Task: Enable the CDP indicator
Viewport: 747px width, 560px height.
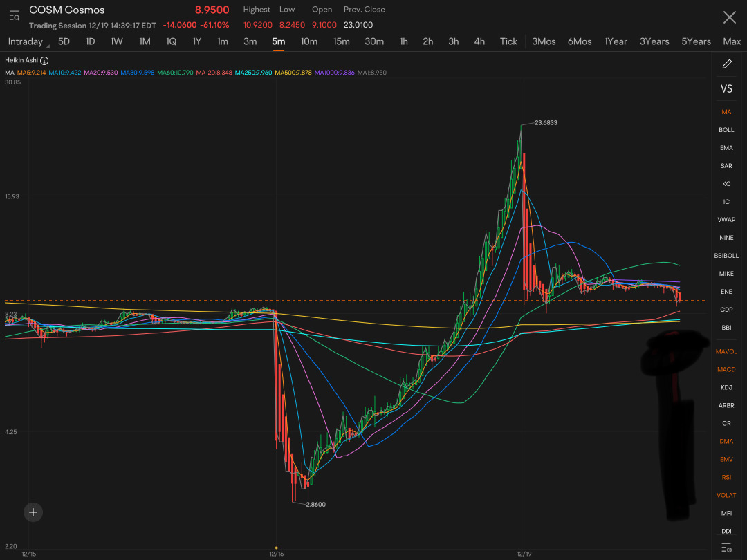Action: tap(726, 310)
